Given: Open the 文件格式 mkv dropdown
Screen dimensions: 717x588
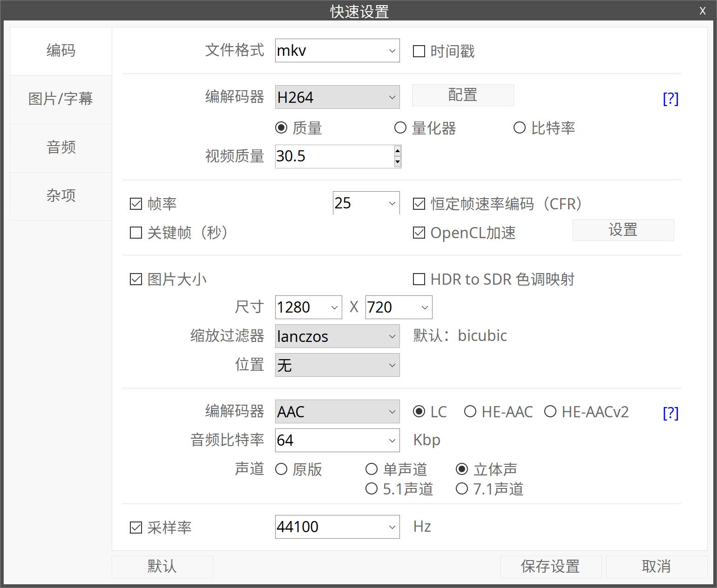Looking at the screenshot, I should coord(337,50).
